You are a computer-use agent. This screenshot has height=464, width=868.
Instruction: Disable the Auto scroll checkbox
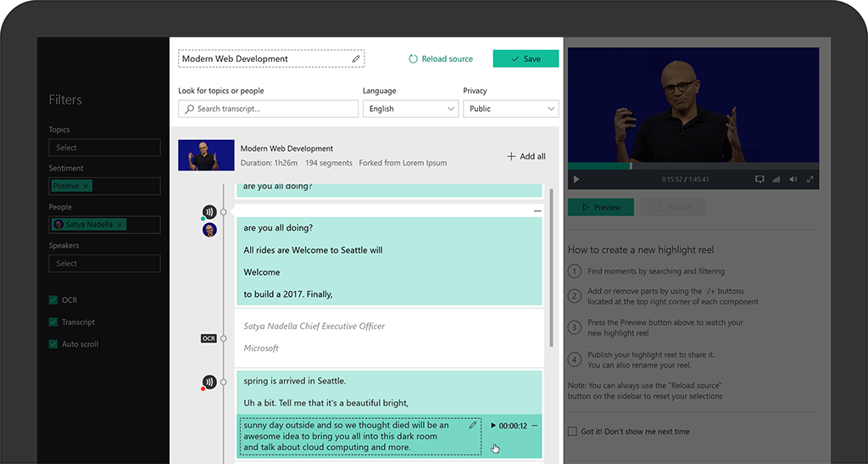[53, 344]
